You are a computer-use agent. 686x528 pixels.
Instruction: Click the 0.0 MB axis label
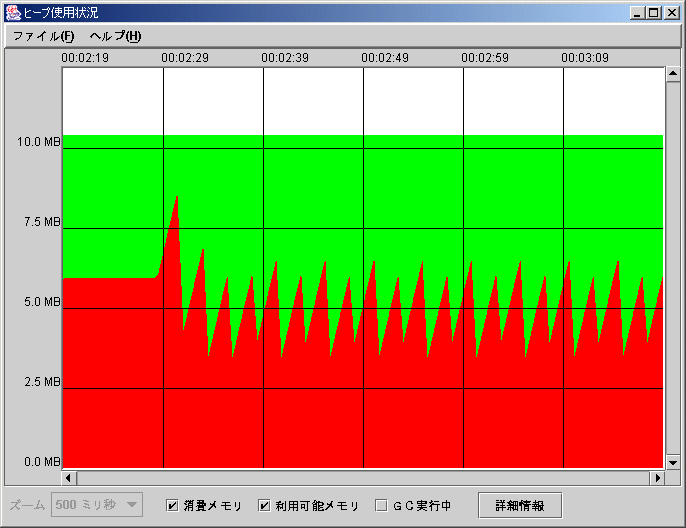42,462
